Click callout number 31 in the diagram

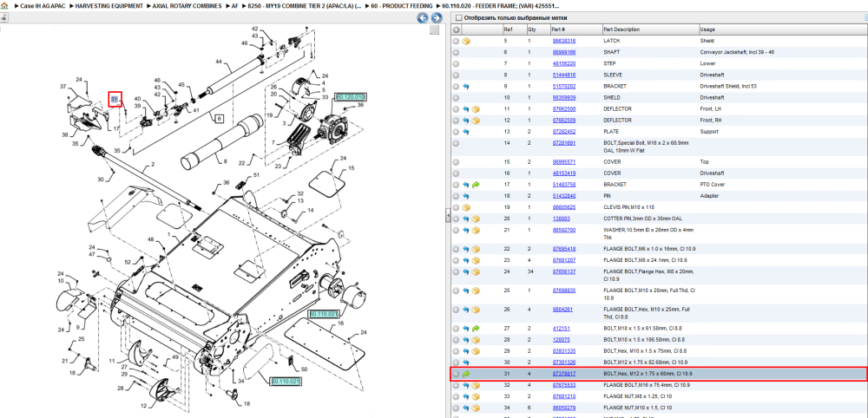(115, 99)
